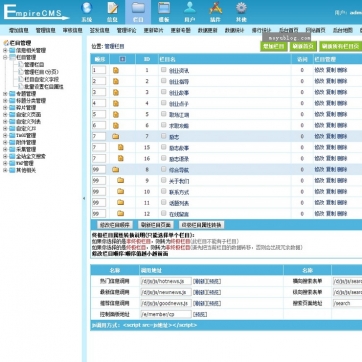Click the folder icon in row ID 9
The height and width of the screenshot is (362, 362).
click(121, 180)
